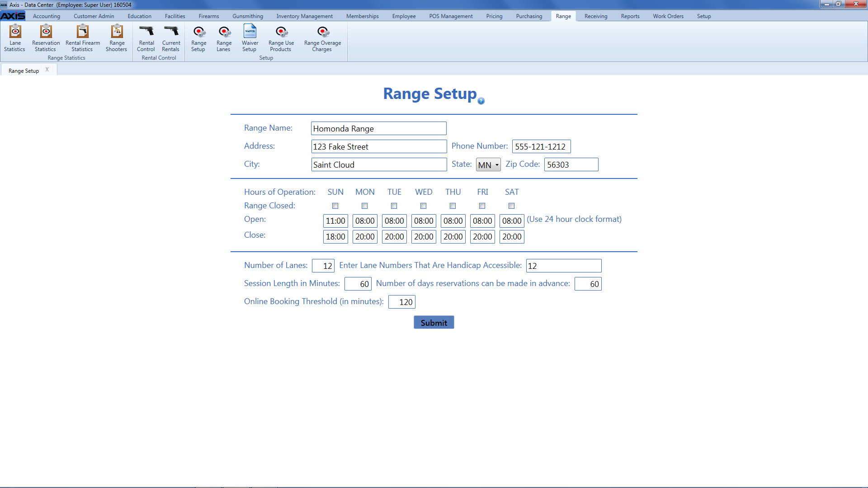Click the SUN open time field

pyautogui.click(x=335, y=221)
